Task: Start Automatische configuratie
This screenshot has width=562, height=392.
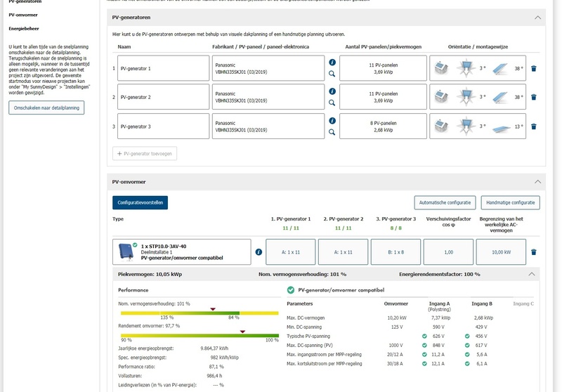Action: pos(445,203)
